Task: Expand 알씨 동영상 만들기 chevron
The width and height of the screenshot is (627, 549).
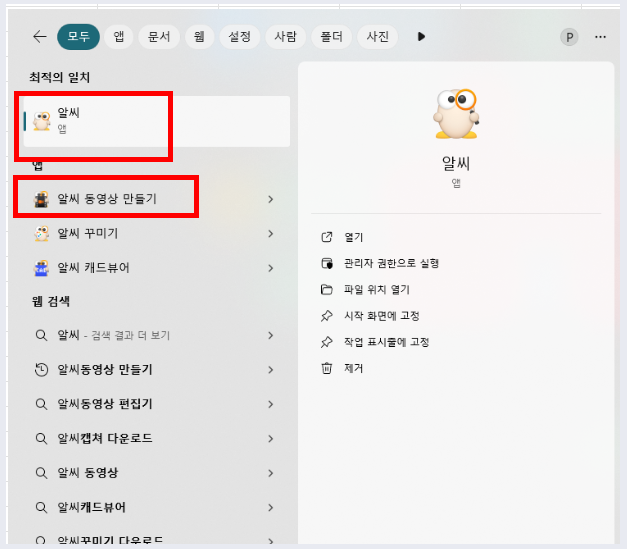Action: (x=271, y=199)
